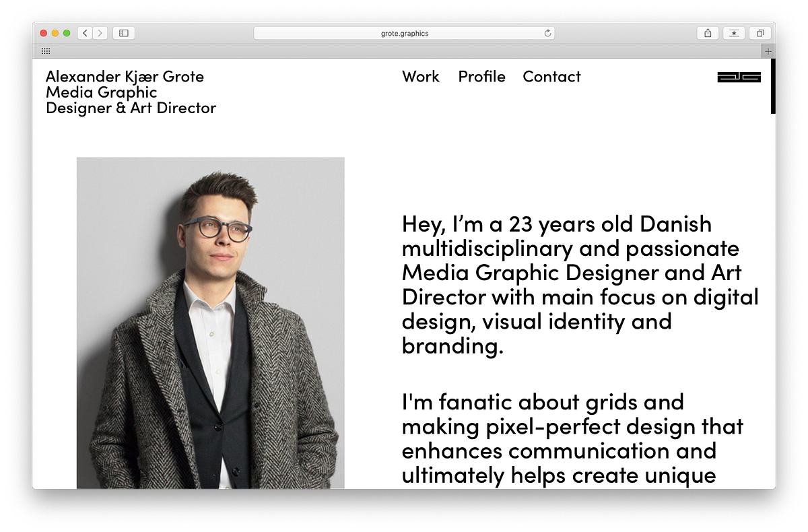Viewport: 808px width, 532px height.
Task: Click the red close window button
Action: pos(43,32)
